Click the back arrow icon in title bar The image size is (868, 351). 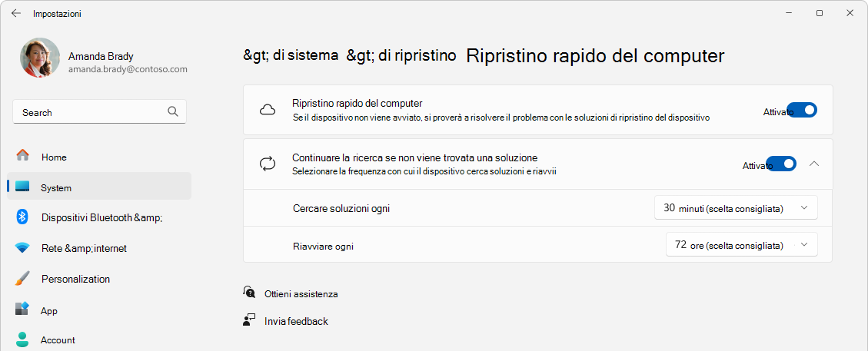pyautogui.click(x=15, y=13)
